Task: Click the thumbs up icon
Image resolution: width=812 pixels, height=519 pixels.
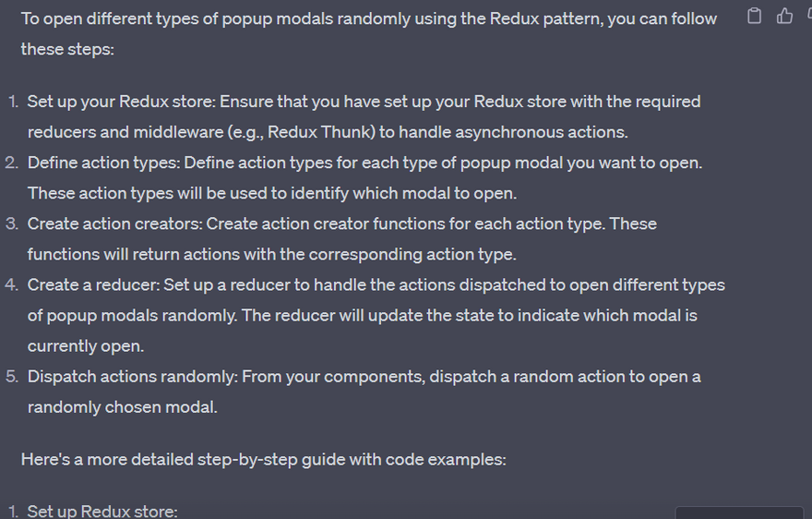Action: (x=785, y=16)
